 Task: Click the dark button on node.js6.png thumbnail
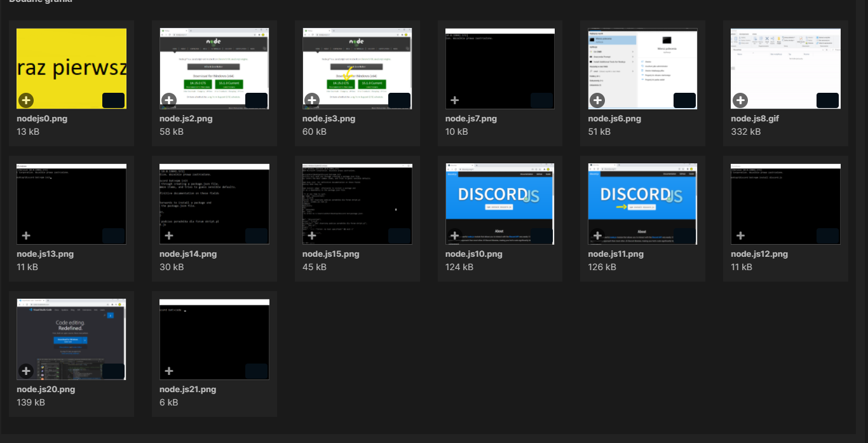pyautogui.click(x=684, y=100)
